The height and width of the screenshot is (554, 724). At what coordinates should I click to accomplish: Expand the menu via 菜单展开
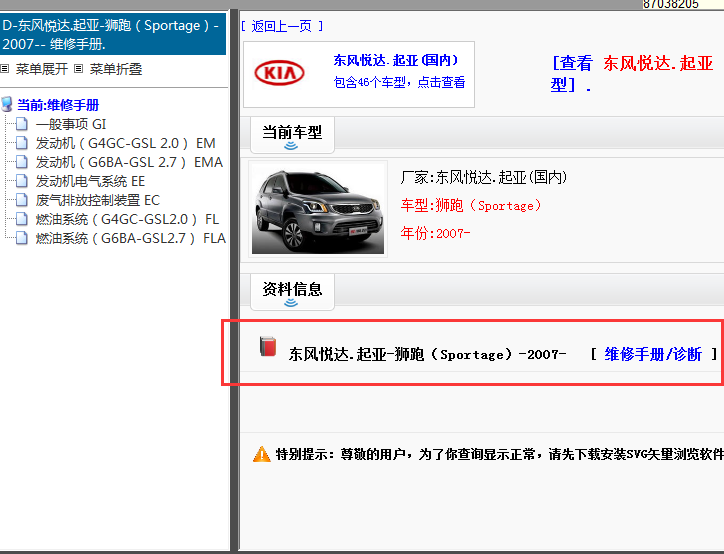click(x=42, y=69)
